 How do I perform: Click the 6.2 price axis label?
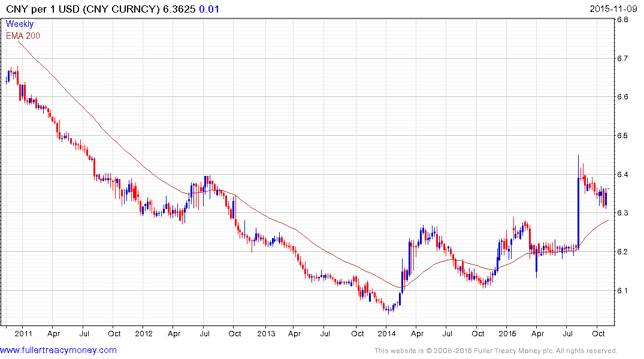(x=622, y=252)
